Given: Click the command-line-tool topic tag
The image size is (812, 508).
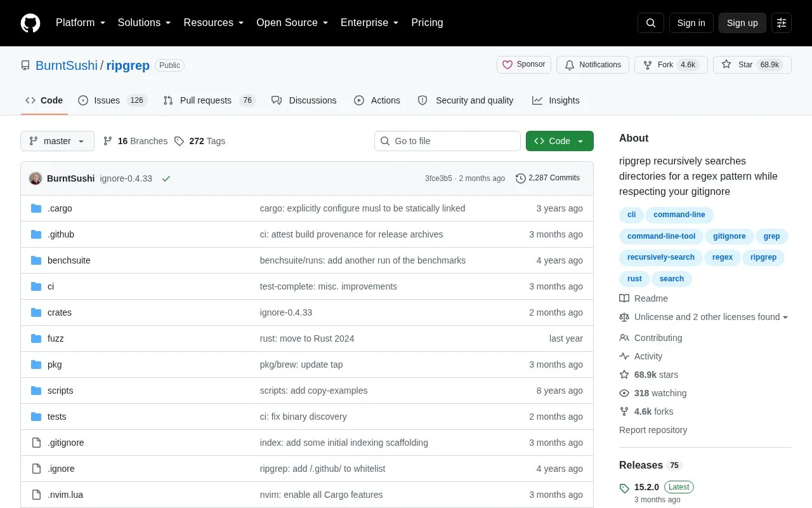Looking at the screenshot, I should (x=661, y=236).
